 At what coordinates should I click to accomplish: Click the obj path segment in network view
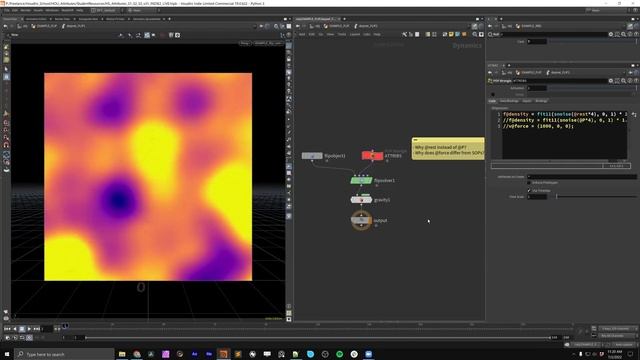[x=315, y=26]
